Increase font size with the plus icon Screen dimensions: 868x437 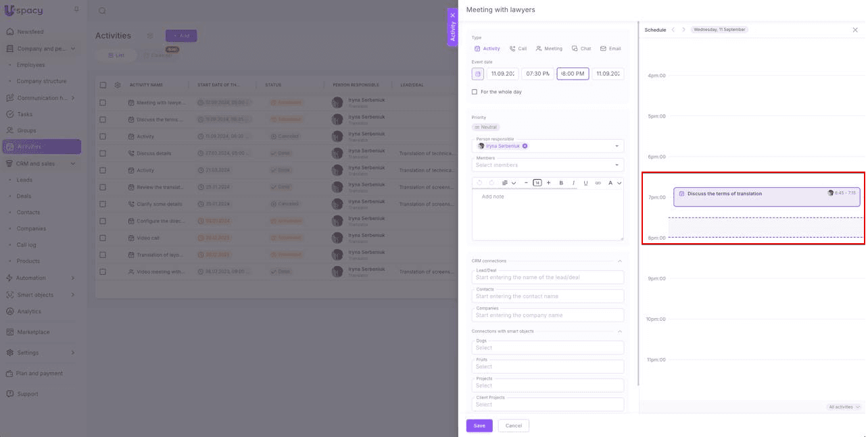point(548,183)
